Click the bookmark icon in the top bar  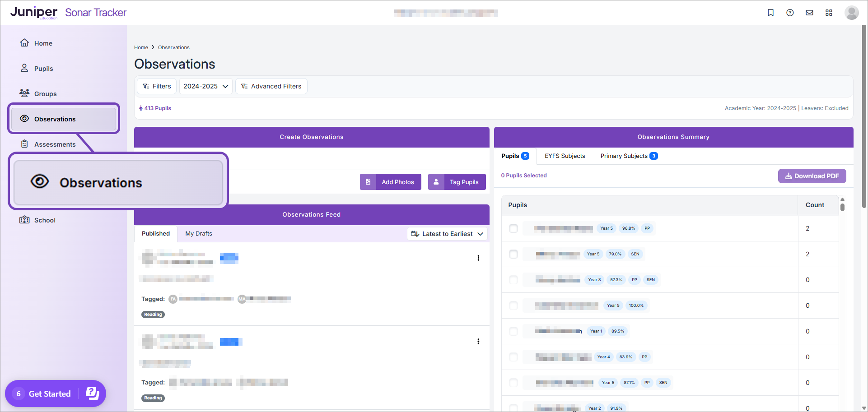770,13
